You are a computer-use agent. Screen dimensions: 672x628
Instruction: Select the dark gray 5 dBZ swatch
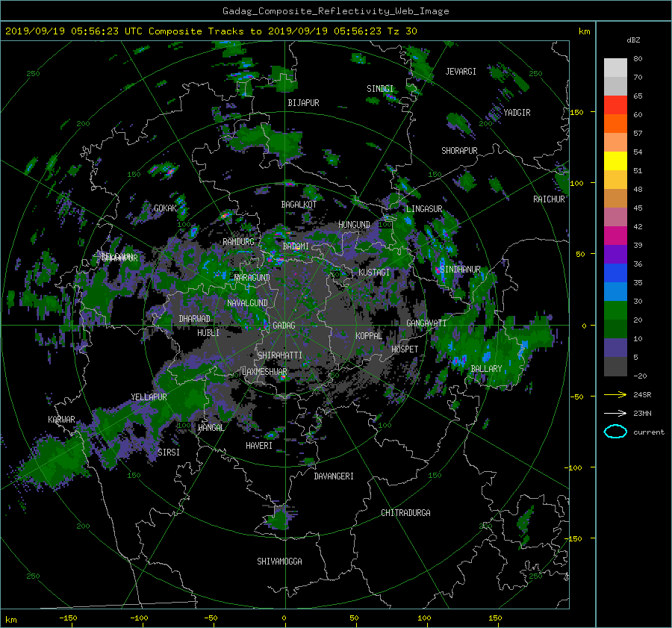point(615,366)
